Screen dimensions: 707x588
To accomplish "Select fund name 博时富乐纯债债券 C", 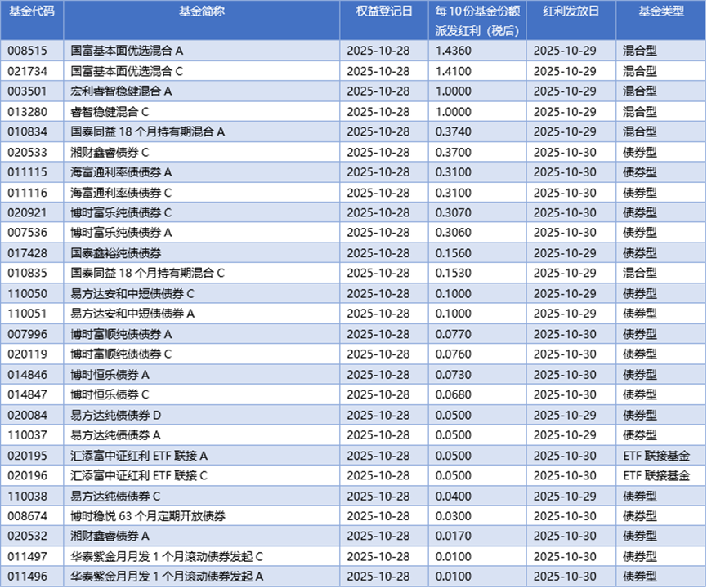I will 121,212.
